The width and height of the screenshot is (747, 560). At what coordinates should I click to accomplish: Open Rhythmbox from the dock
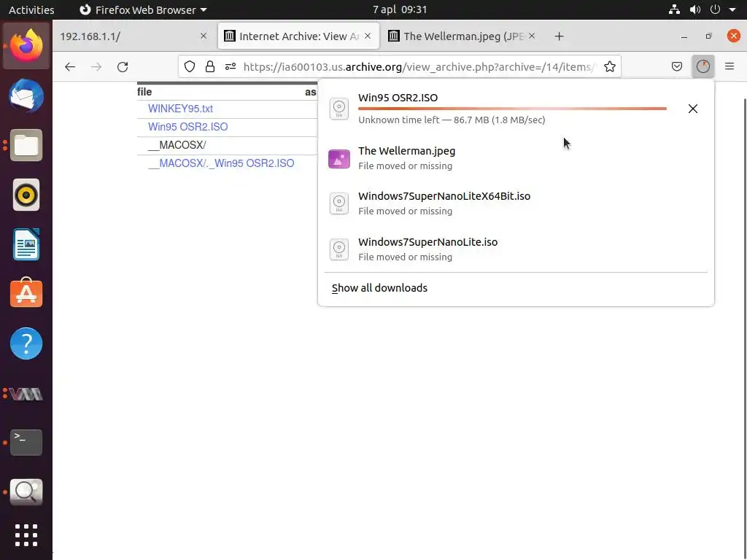point(26,195)
